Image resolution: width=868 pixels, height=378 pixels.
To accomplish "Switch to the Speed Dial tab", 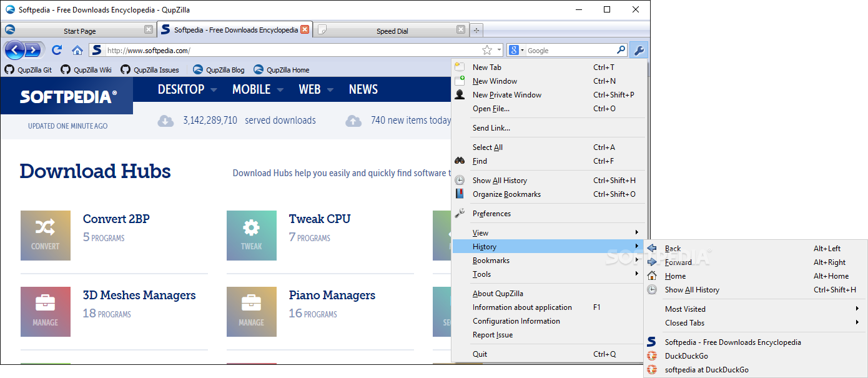I will [x=391, y=30].
